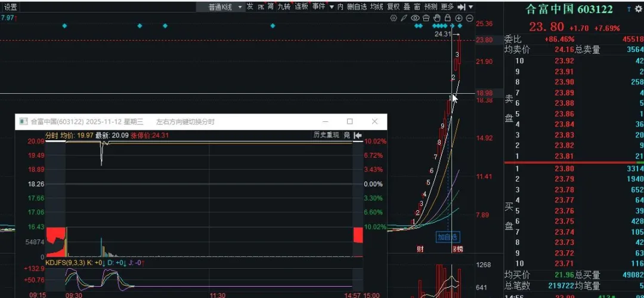Click the collapse arrow icon in popup

[357, 135]
